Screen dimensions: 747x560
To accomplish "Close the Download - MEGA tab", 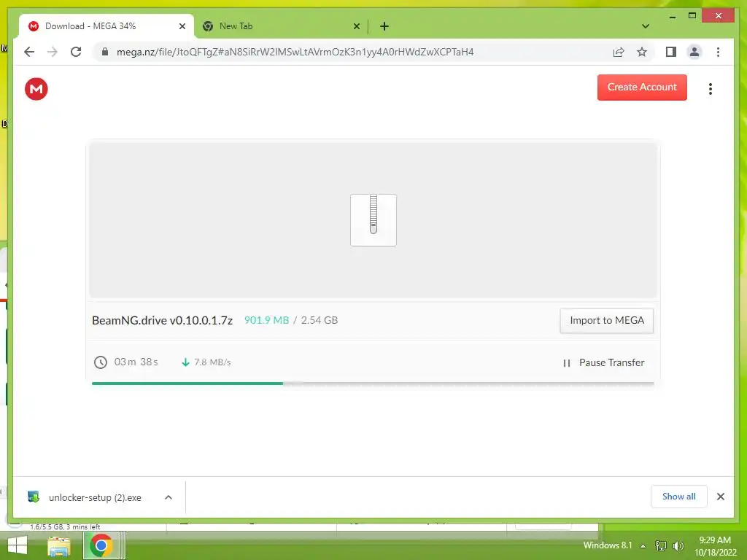I will [182, 26].
